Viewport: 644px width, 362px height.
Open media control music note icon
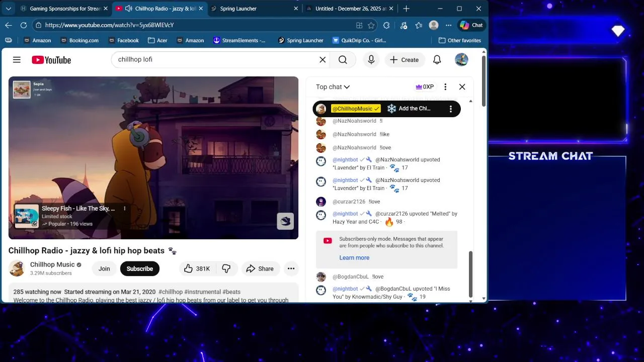(x=404, y=25)
